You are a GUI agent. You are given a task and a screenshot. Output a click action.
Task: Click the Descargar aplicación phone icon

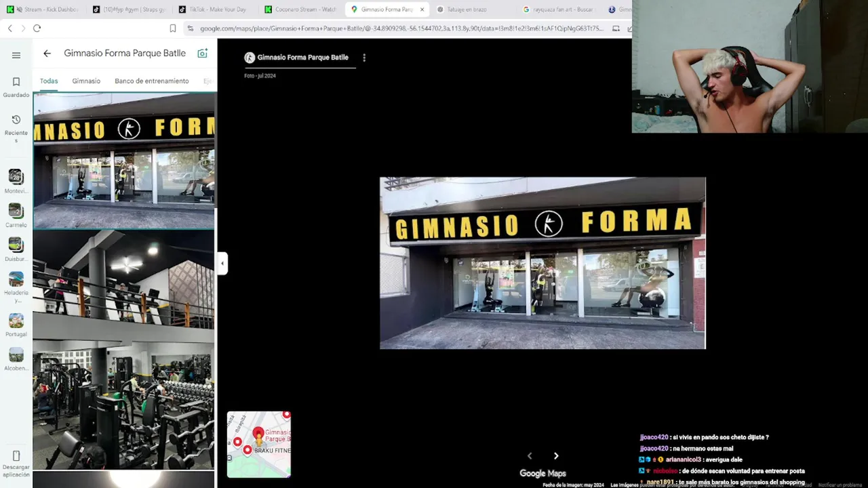pyautogui.click(x=16, y=456)
